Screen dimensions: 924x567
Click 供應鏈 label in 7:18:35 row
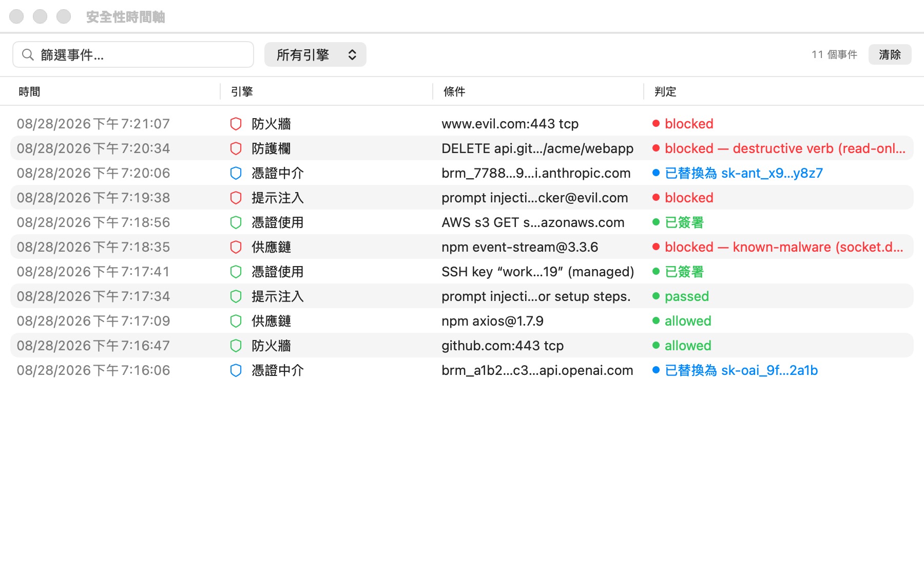271,247
